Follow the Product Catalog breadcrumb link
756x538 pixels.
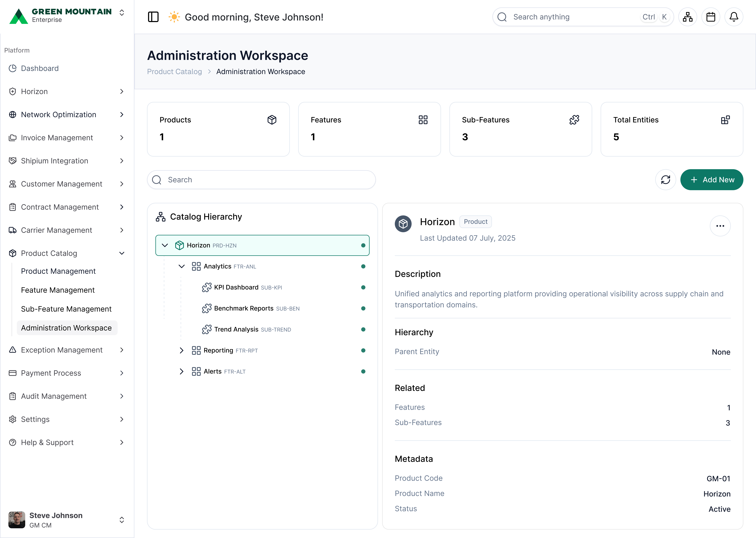(x=174, y=72)
